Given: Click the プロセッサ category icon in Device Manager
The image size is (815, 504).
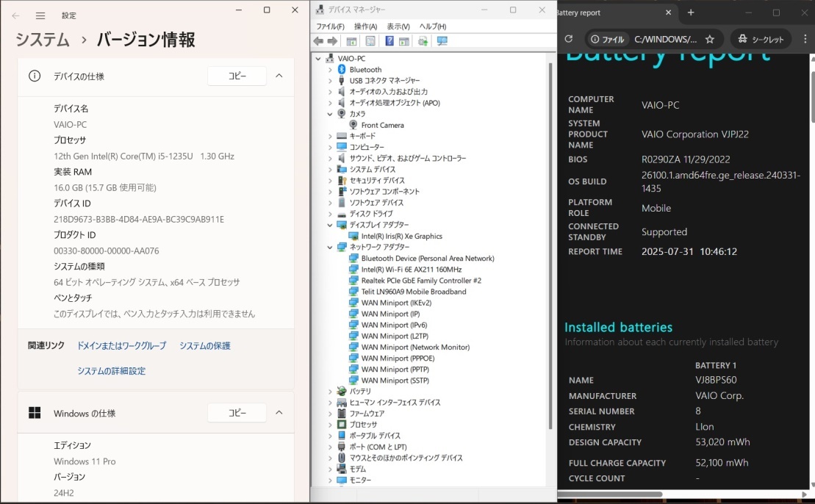Looking at the screenshot, I should 342,425.
